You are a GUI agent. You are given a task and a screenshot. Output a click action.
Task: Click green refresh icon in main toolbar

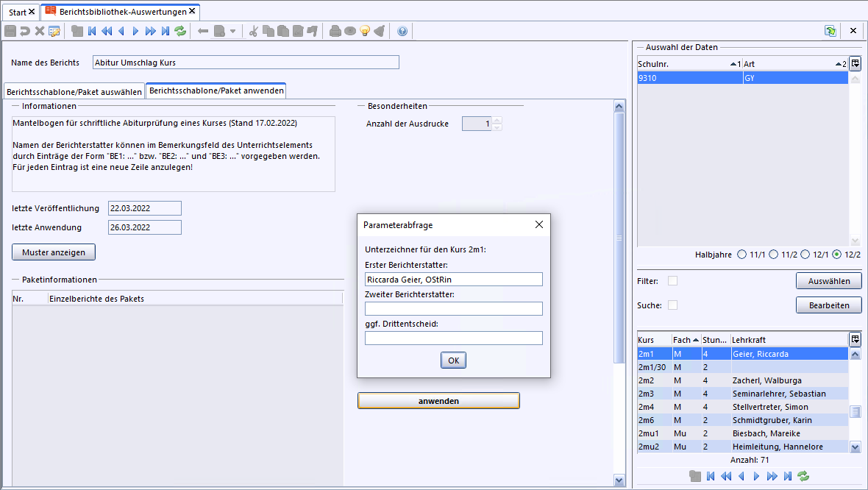[180, 31]
